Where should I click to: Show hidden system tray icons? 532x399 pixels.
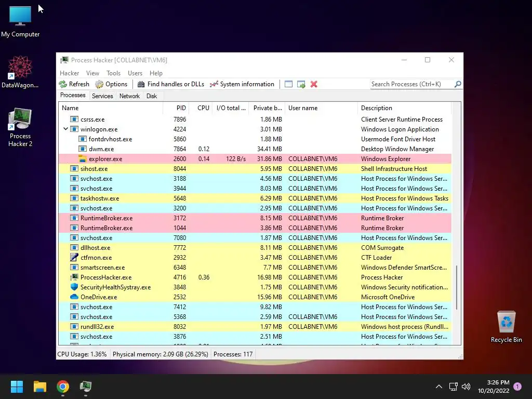[438, 387]
